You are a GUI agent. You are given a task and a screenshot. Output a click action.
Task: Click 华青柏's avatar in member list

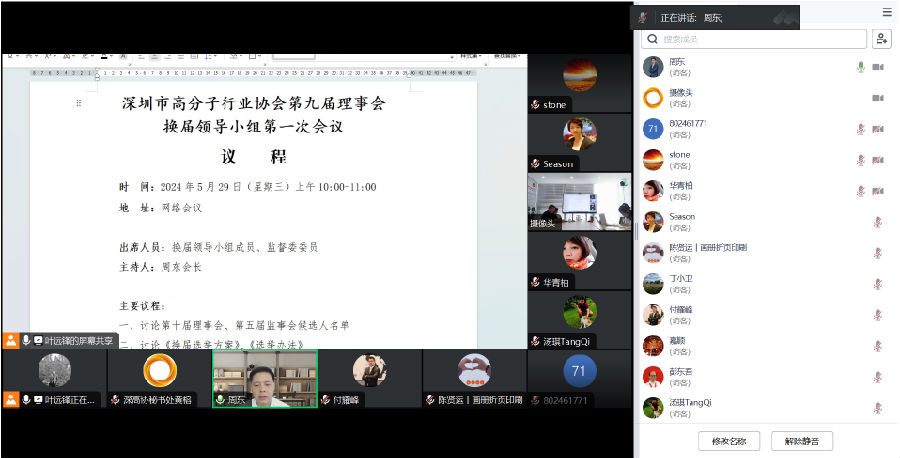pos(653,191)
